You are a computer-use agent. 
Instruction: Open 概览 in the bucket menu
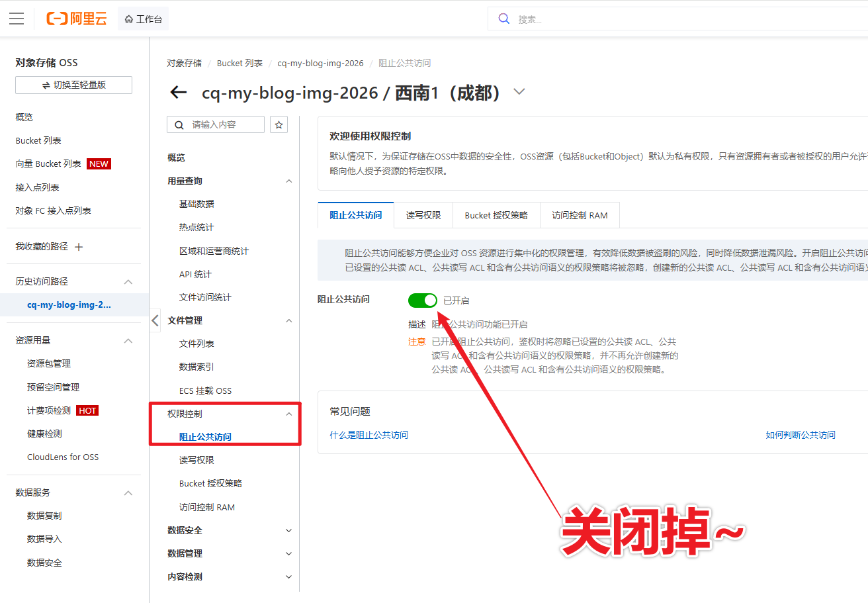[x=177, y=158]
